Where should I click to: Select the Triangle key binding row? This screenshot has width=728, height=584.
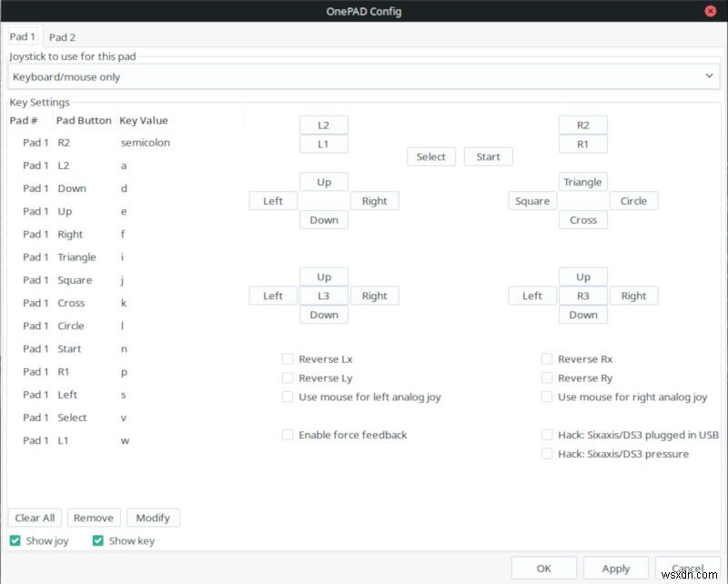pos(126,257)
